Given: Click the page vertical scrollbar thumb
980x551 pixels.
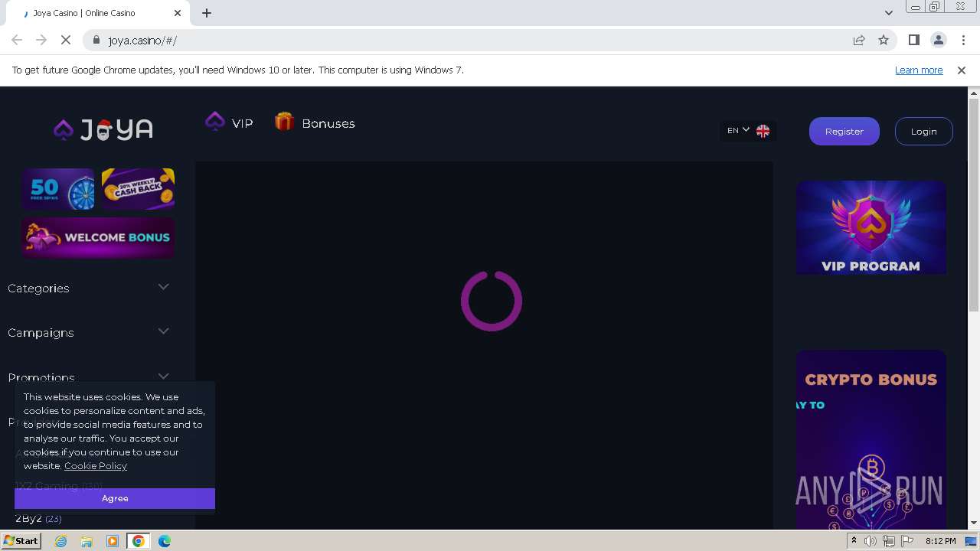Looking at the screenshot, I should [974, 205].
